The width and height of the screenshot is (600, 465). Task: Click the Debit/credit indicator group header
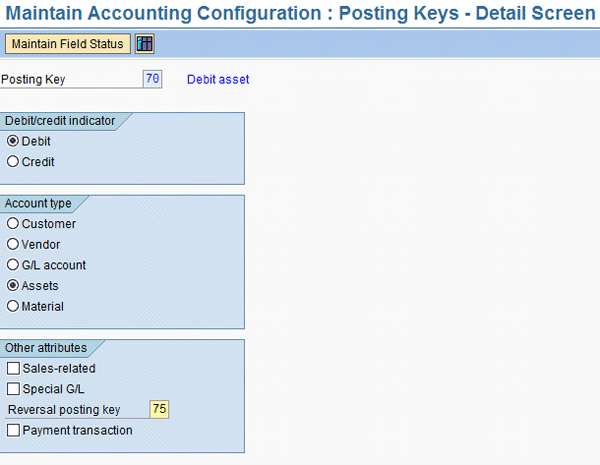[60, 121]
